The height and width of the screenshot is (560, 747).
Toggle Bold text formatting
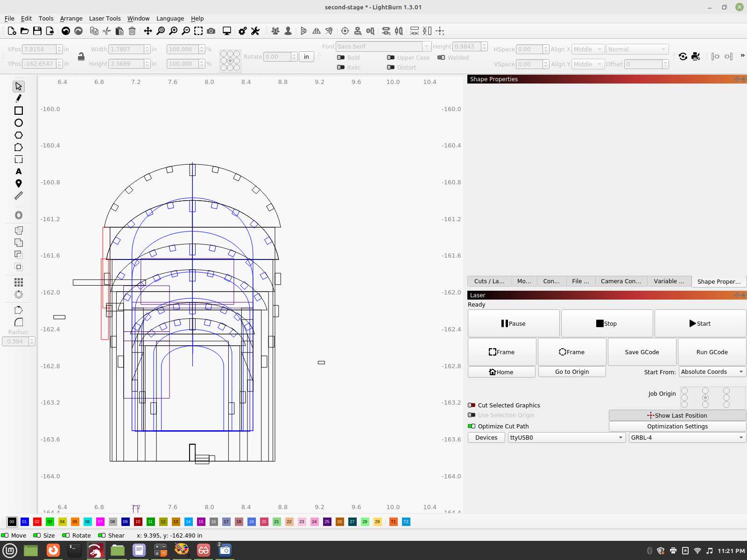point(341,57)
